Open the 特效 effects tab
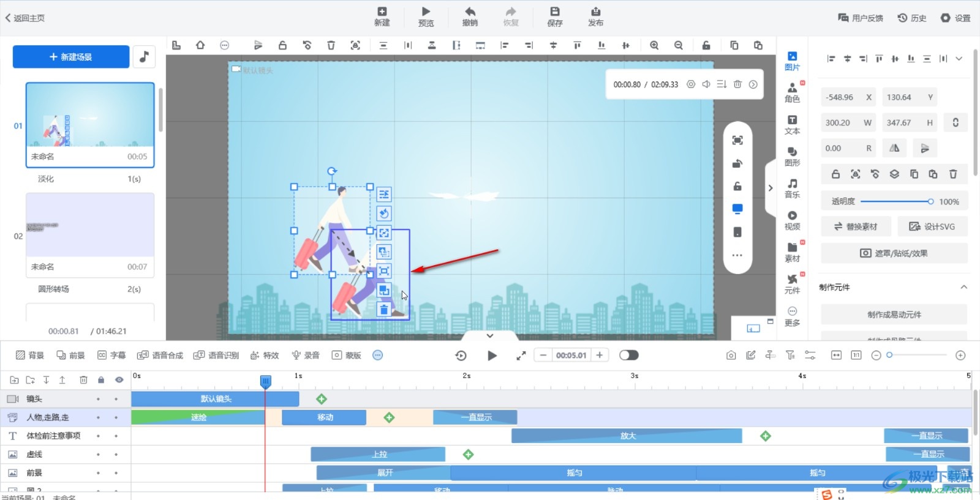Viewport: 980px width, 500px height. tap(265, 356)
